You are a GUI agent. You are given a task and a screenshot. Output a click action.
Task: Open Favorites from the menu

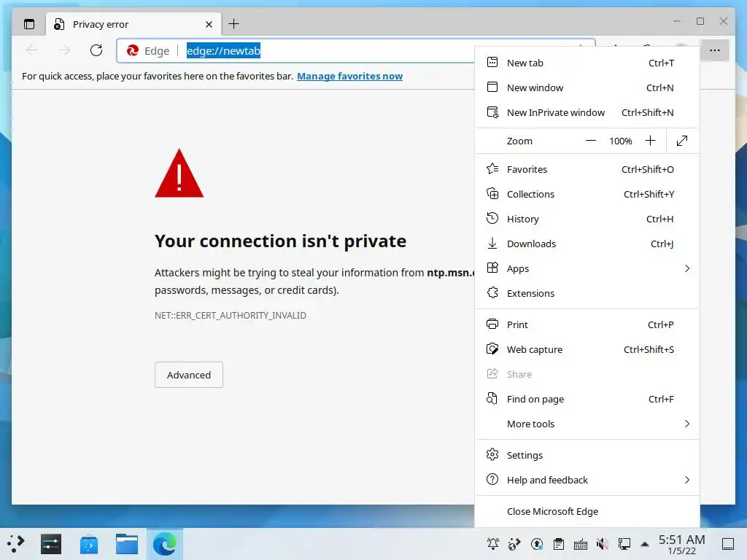(x=587, y=169)
